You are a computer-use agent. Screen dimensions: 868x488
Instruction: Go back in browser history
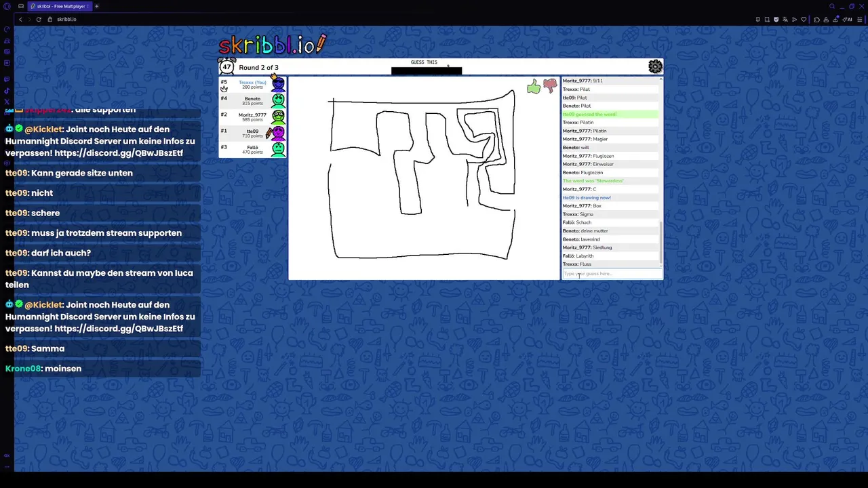click(20, 19)
